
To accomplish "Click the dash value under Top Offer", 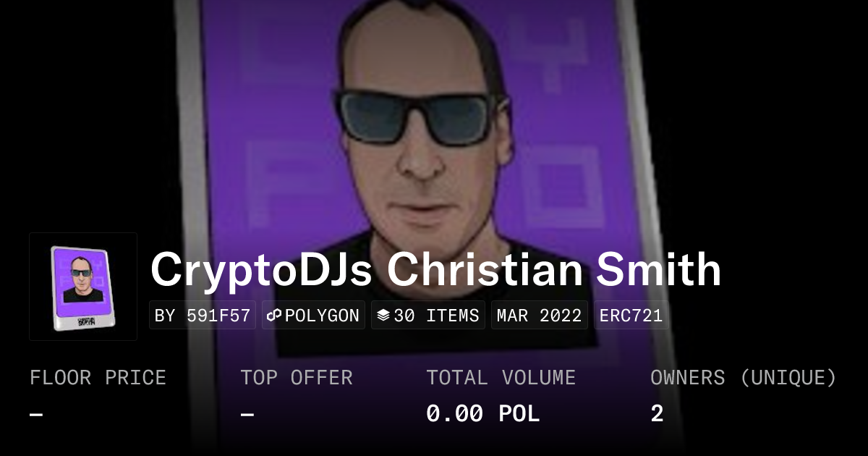I will [247, 415].
